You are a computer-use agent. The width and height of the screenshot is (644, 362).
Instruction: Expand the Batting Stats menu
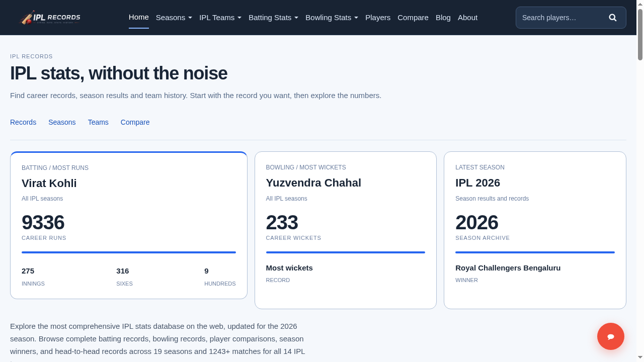274,18
